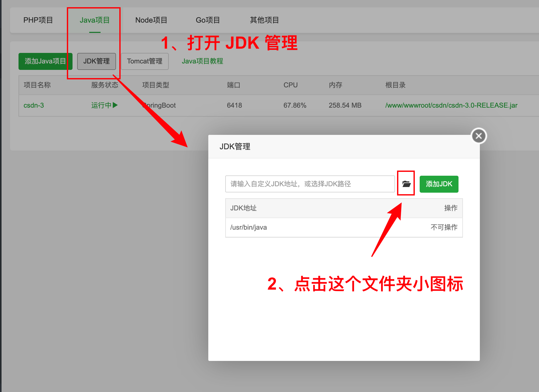Close the JDK管理 dialog with the X icon

click(478, 136)
